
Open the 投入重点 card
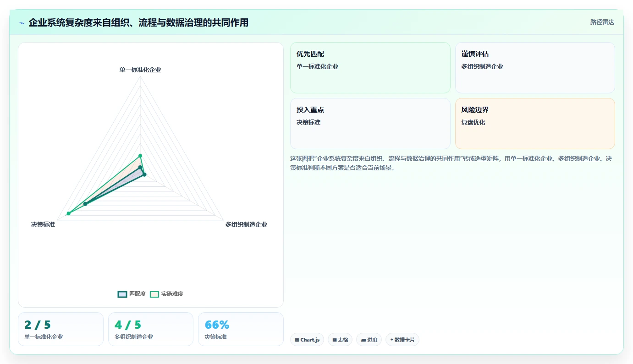(x=370, y=124)
